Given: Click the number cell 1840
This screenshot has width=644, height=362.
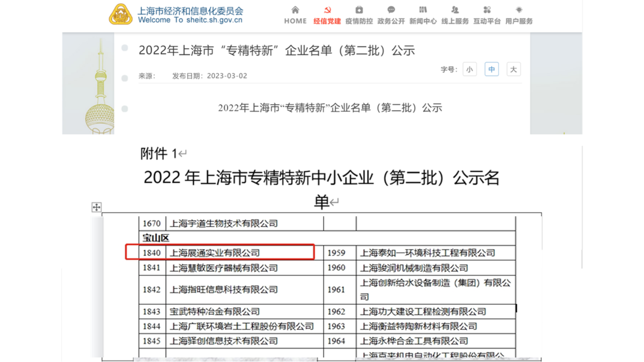Looking at the screenshot, I should pyautogui.click(x=151, y=253).
